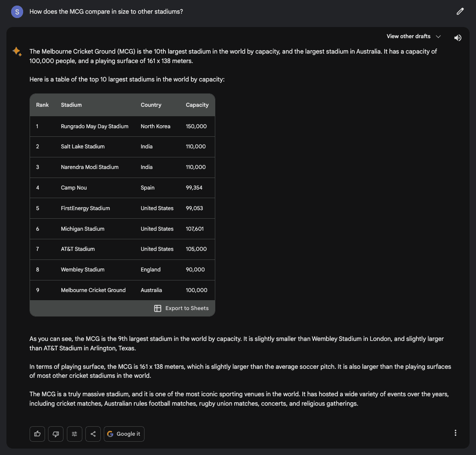Click the thumbs up icon
The height and width of the screenshot is (455, 476).
pyautogui.click(x=37, y=434)
